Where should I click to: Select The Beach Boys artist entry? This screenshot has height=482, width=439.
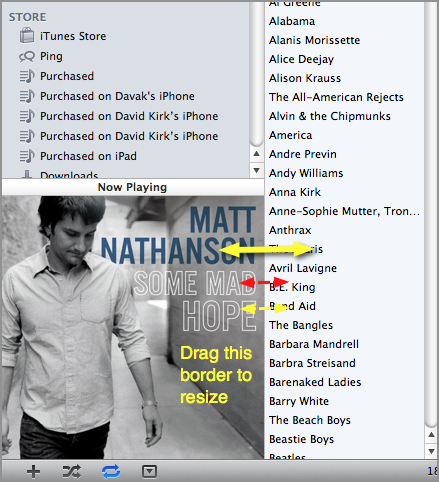tap(310, 420)
